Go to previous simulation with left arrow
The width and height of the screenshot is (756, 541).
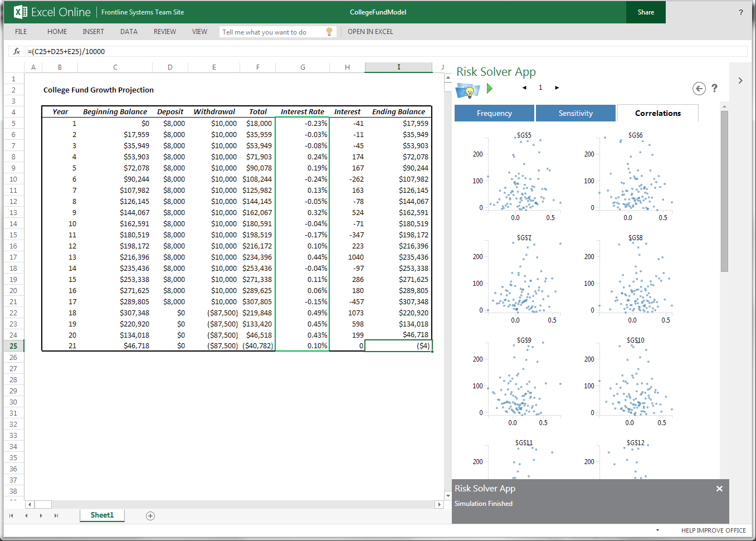[x=524, y=87]
